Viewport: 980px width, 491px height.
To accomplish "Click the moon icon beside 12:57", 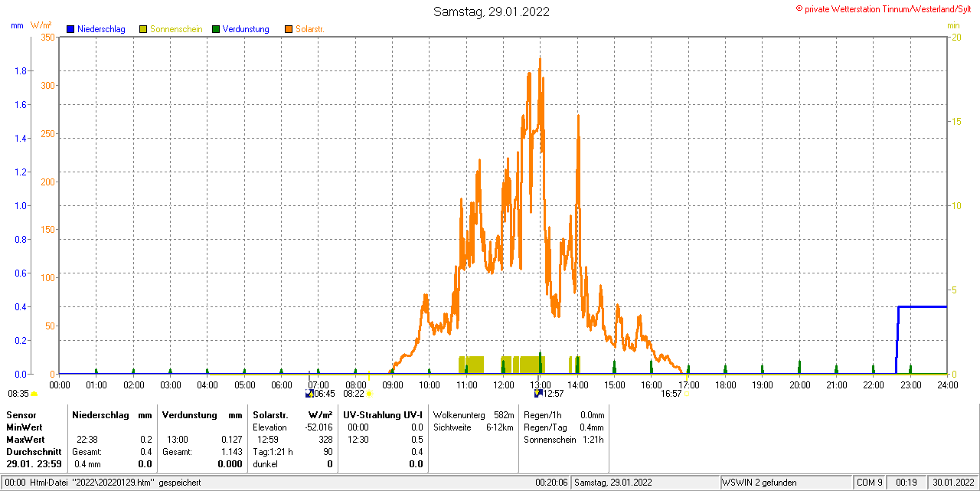I will tap(538, 394).
